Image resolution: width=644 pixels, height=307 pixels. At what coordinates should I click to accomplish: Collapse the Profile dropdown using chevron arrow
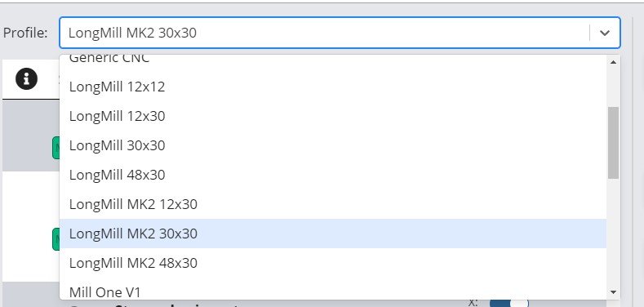click(x=605, y=33)
